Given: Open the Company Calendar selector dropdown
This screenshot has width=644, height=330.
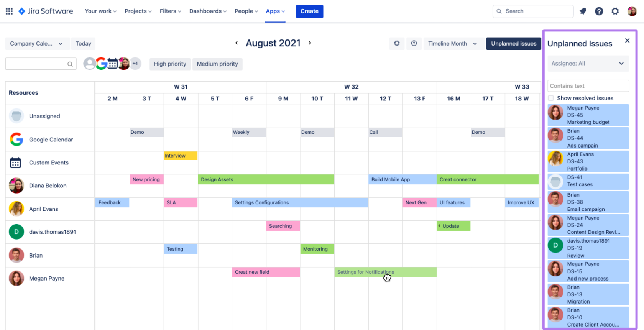Looking at the screenshot, I should [37, 44].
